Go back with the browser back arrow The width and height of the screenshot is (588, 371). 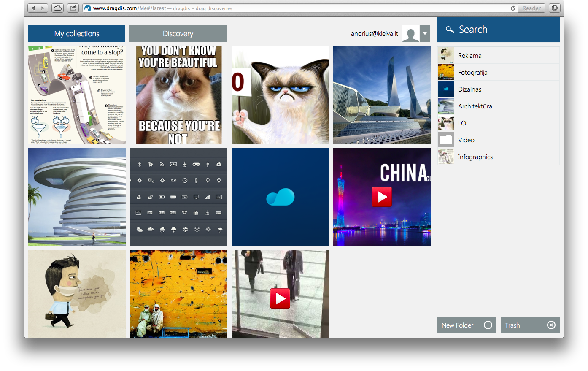[x=33, y=8]
